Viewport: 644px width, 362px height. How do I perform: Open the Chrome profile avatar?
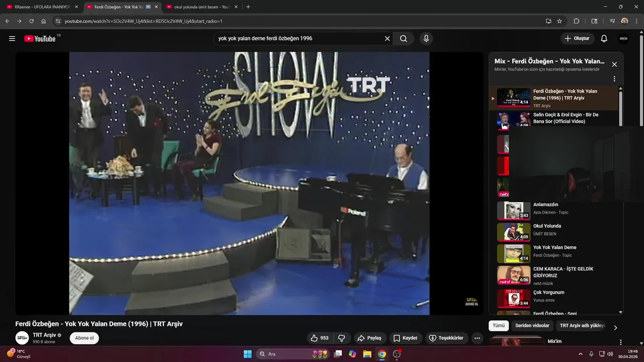pyautogui.click(x=624, y=21)
